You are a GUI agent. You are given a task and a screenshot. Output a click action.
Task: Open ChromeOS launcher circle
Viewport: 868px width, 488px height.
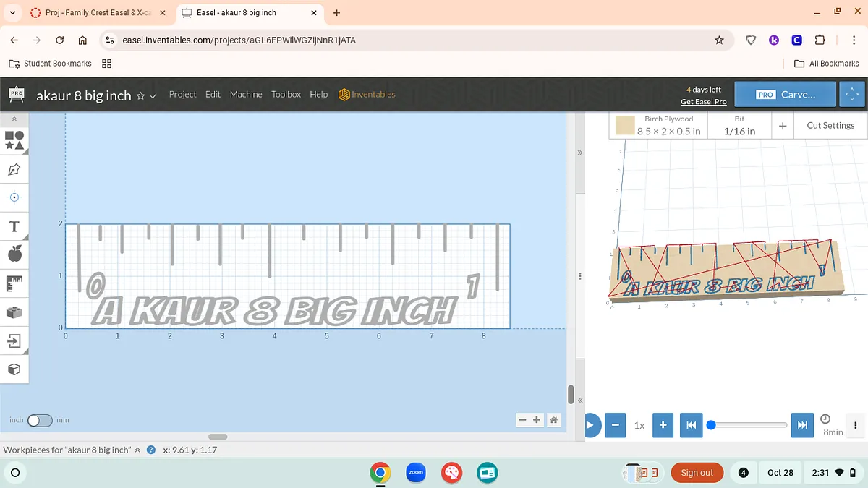click(15, 472)
